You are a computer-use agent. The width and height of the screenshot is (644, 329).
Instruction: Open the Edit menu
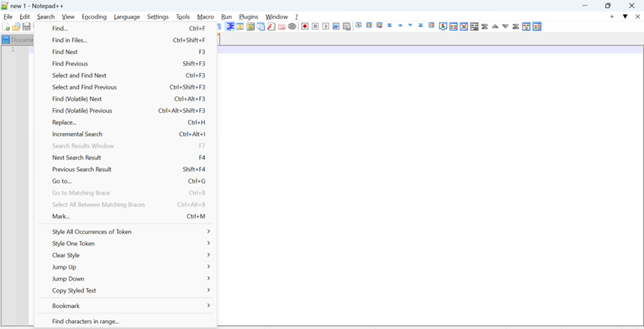[25, 17]
